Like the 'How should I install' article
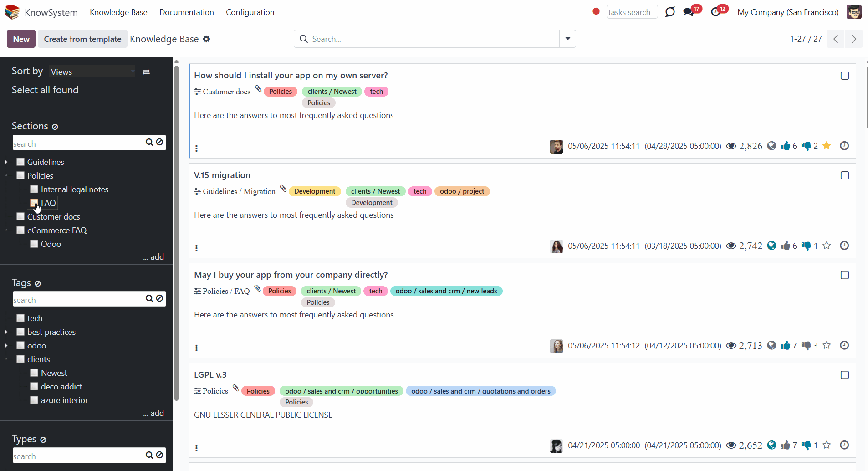Screen dimensions: 868x471 tap(785, 146)
